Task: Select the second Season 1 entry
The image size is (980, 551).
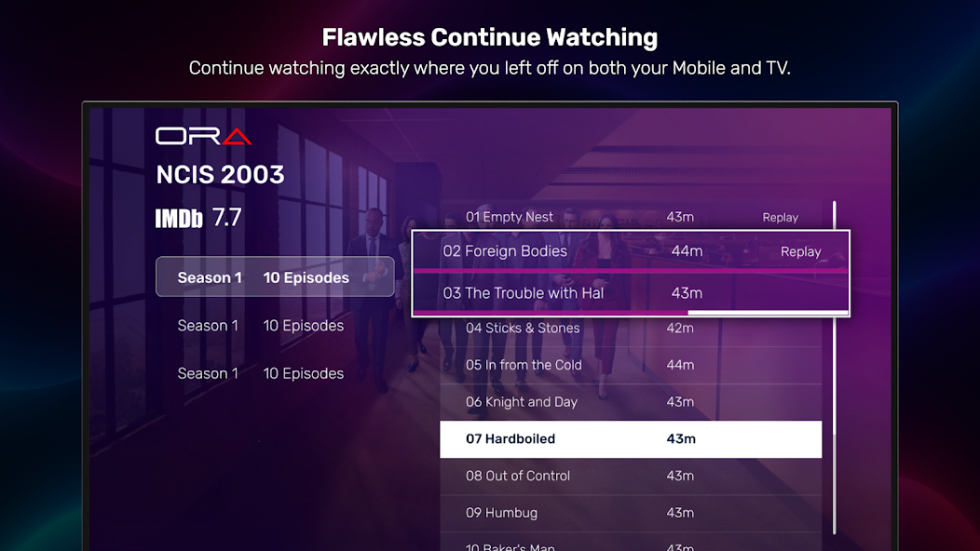Action: (x=261, y=326)
